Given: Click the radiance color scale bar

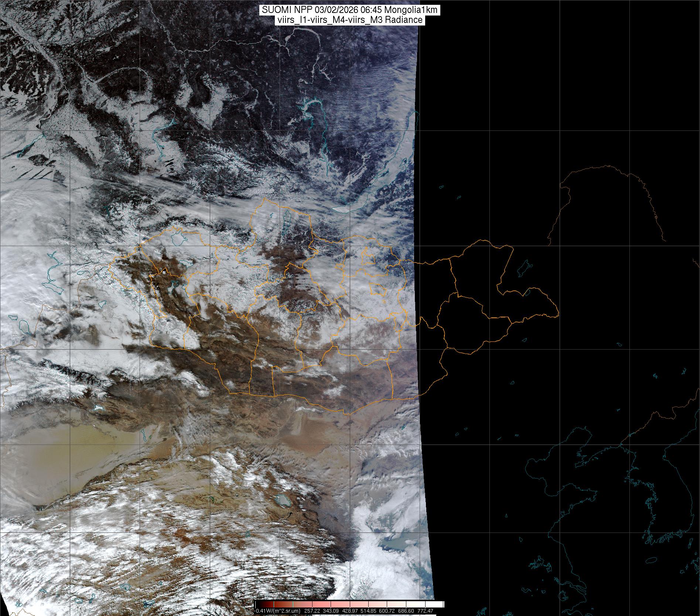Looking at the screenshot, I should [349, 604].
